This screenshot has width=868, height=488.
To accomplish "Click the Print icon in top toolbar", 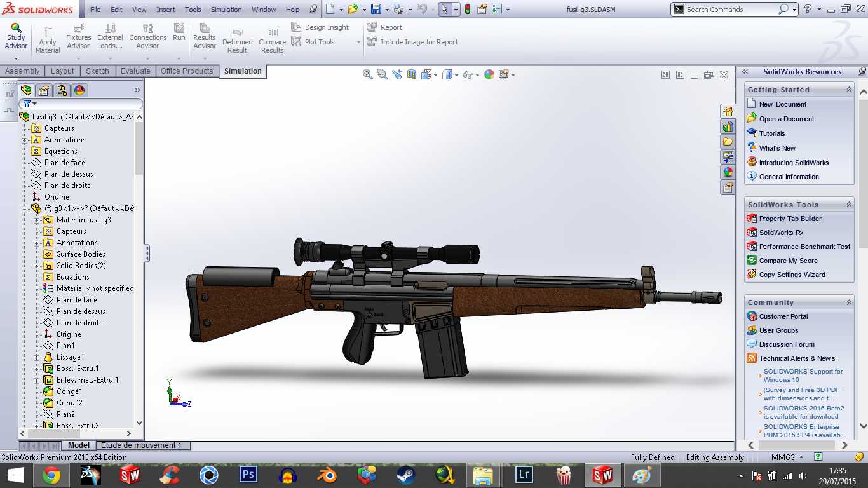I will point(398,10).
